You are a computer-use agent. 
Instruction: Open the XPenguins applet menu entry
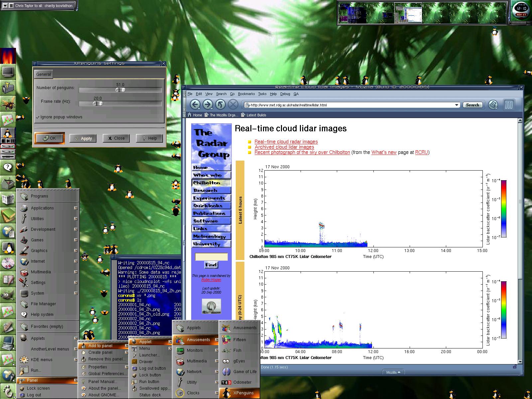[x=243, y=393]
